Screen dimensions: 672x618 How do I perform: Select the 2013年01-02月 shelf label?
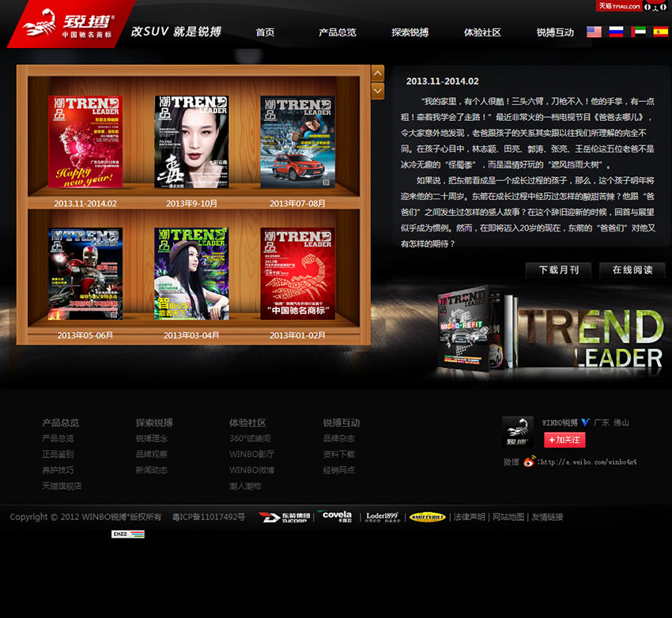(x=297, y=335)
